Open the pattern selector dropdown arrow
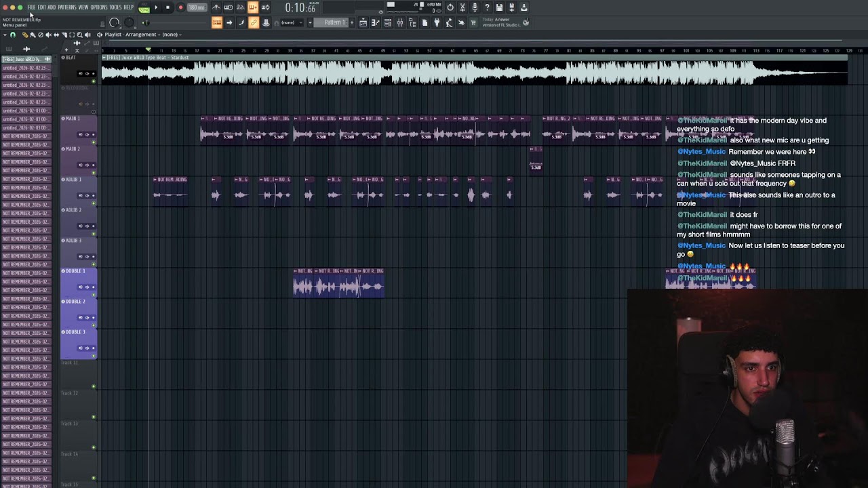Viewport: 868px width, 488px height. pos(310,22)
